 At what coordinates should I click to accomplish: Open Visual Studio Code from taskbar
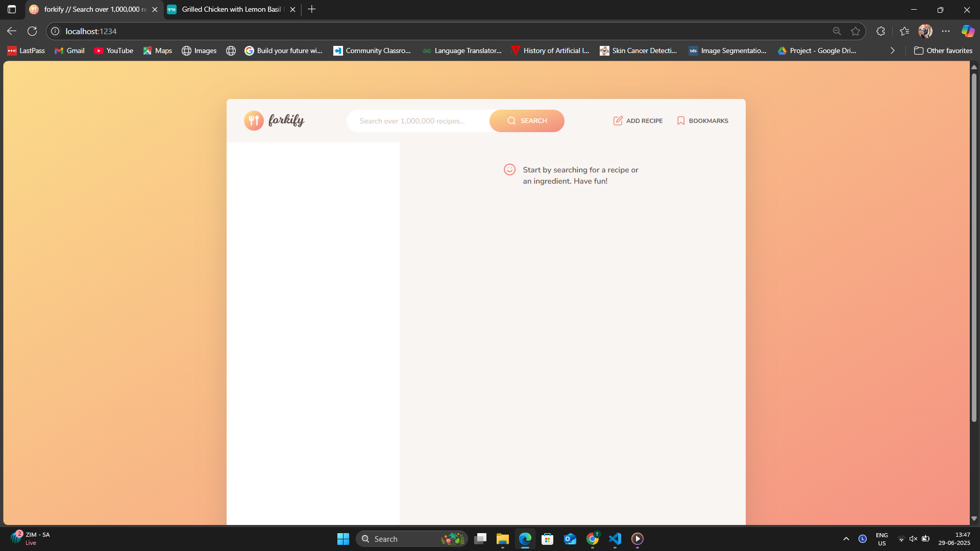615,539
